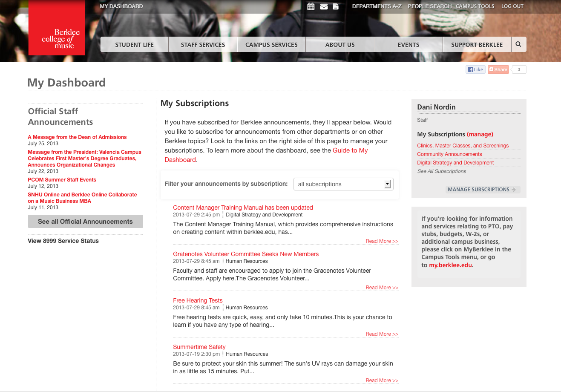Image resolution: width=561 pixels, height=392 pixels.
Task: Click See All Subscriptions
Action: click(442, 171)
